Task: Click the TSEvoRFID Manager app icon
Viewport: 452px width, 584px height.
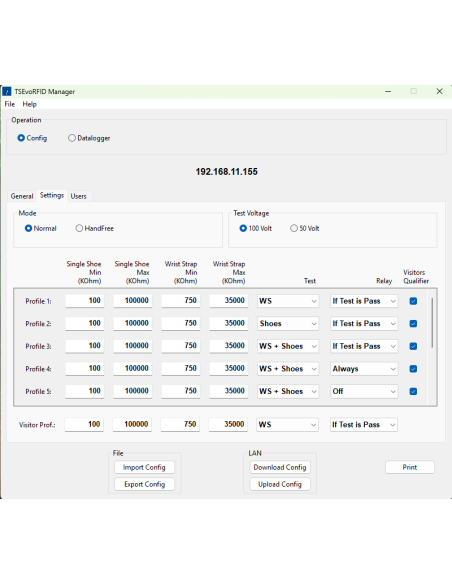Action: point(7,91)
